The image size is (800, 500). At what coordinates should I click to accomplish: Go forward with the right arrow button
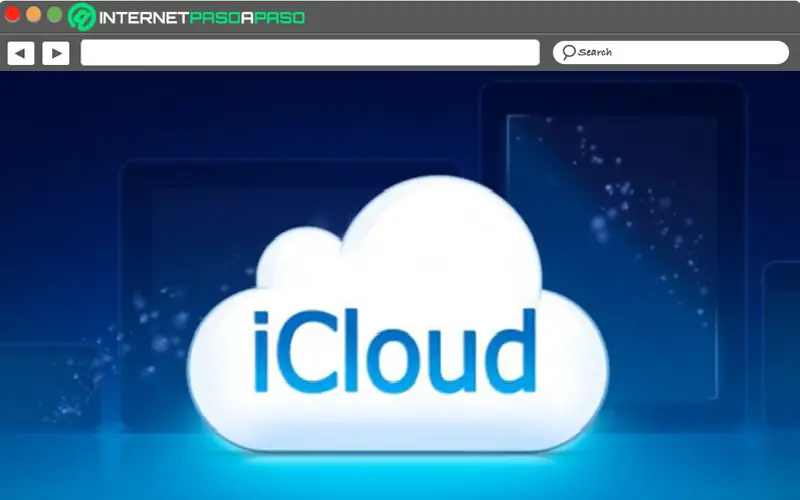pyautogui.click(x=56, y=53)
